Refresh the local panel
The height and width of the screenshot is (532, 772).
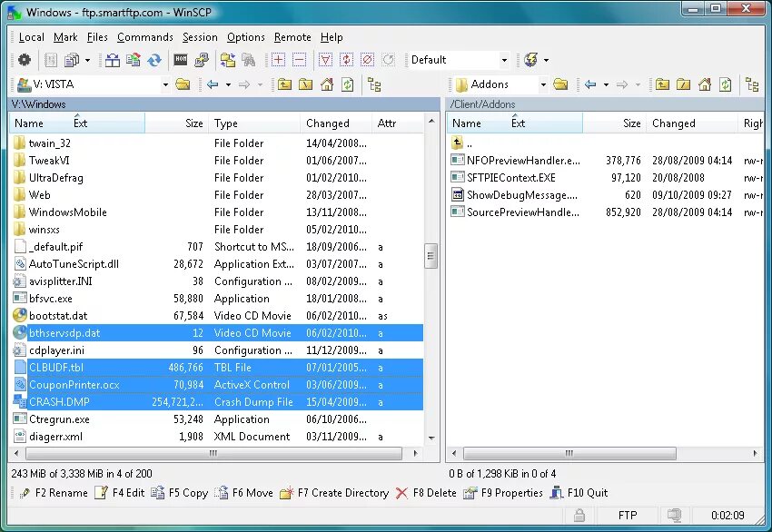pos(348,84)
